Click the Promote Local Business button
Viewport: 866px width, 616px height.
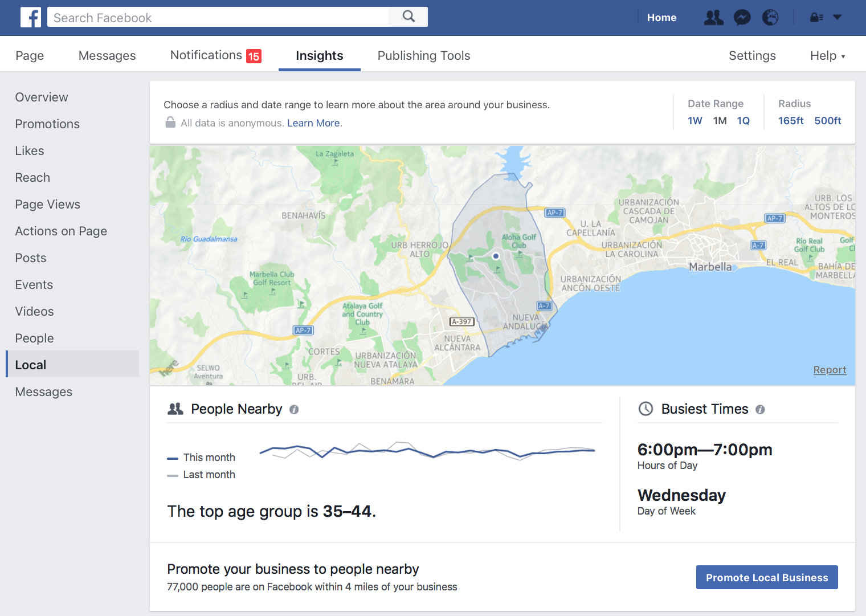point(767,577)
